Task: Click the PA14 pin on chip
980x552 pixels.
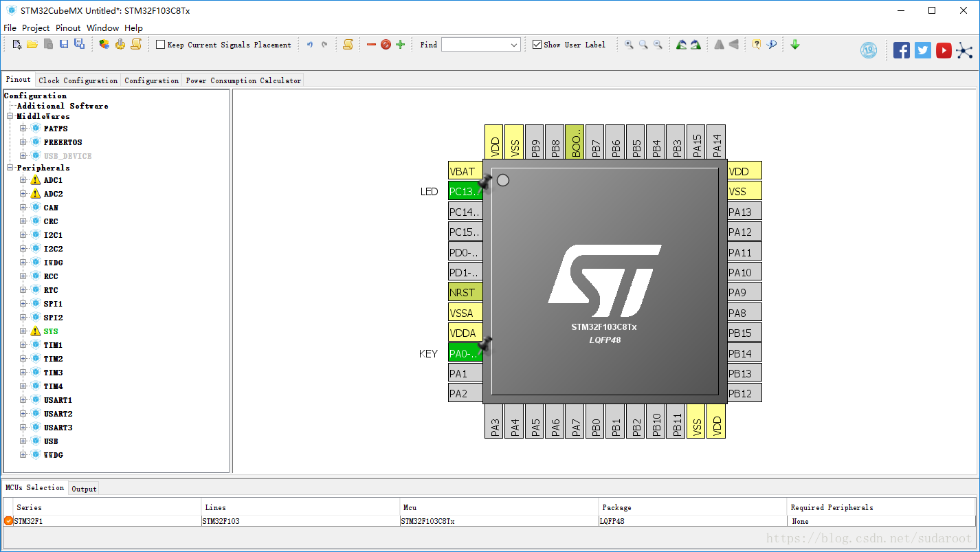Action: coord(716,142)
